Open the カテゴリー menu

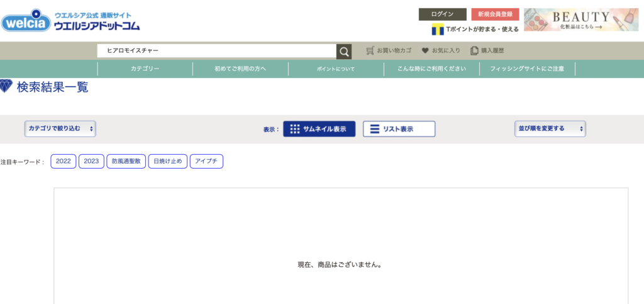[x=145, y=69]
